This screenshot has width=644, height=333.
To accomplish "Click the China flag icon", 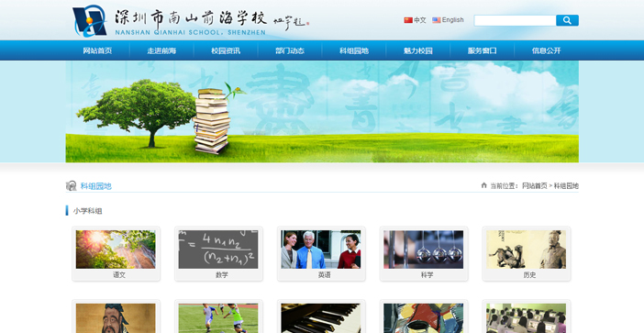I will [408, 20].
